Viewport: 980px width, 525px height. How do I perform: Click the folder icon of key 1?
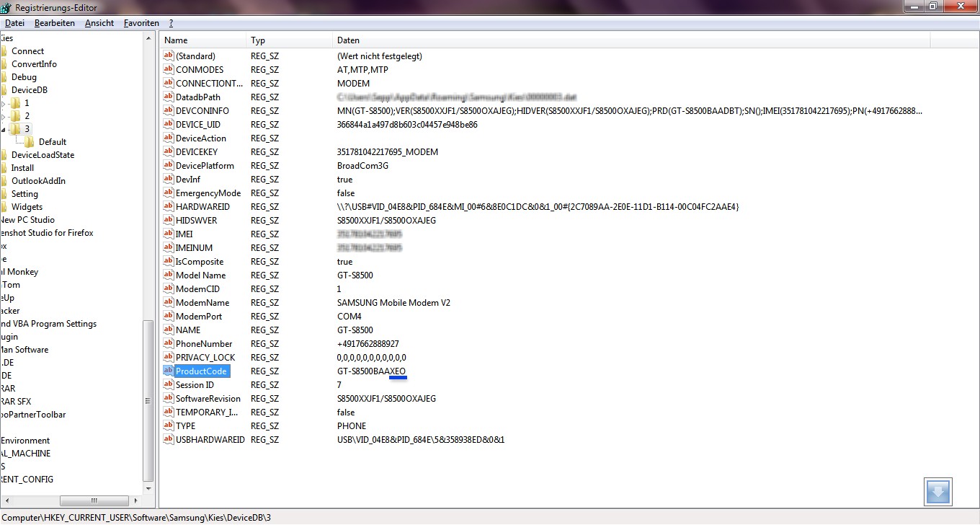click(16, 103)
